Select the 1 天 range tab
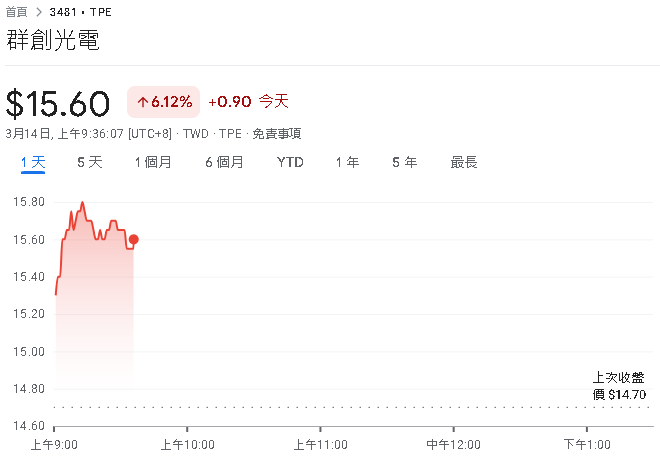660x466 pixels. coord(33,162)
